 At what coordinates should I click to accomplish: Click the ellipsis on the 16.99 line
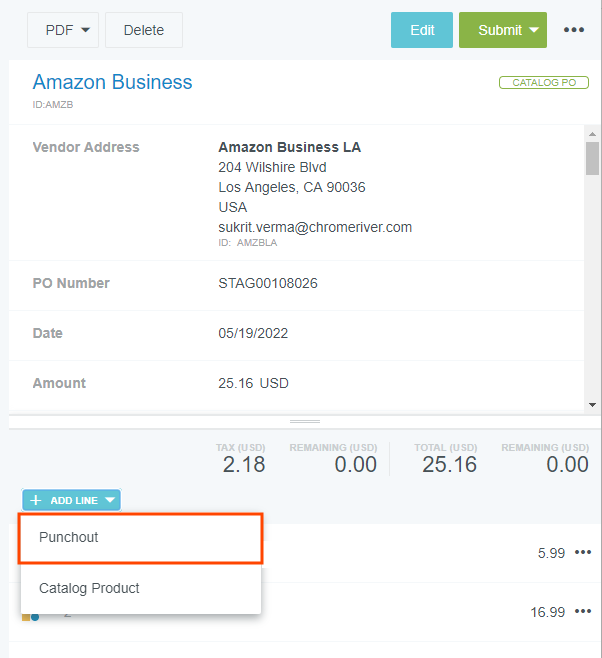(583, 611)
